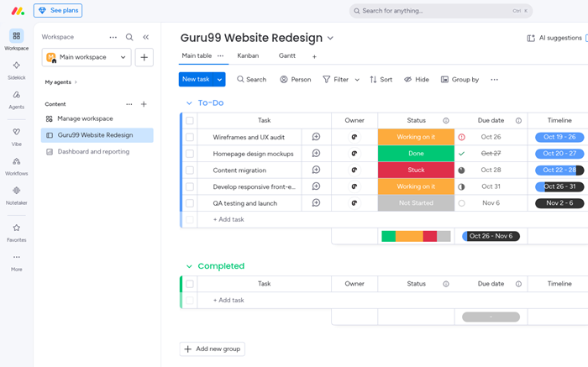
Task: Add a new board view tab
Action: pos(314,56)
